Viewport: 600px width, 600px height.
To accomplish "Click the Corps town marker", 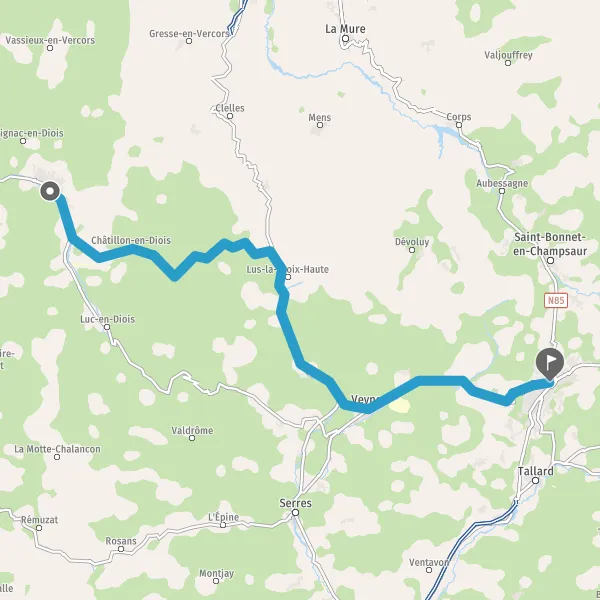I will 459,125.
